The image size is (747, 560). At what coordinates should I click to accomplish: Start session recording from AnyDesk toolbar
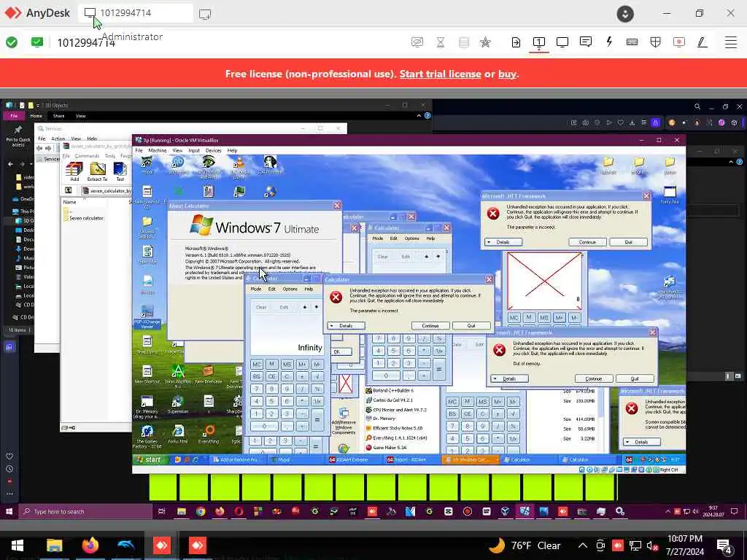tap(679, 42)
